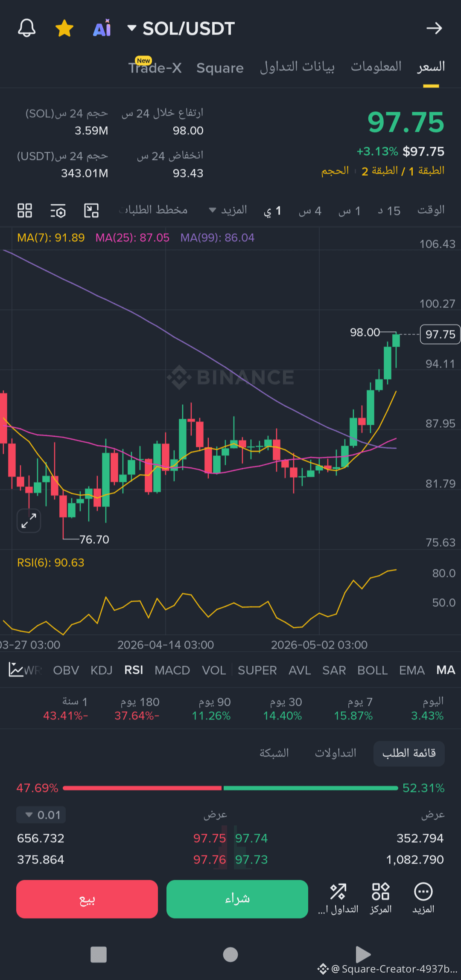Tap the MA(7): 91.89 legend
This screenshot has width=461, height=980.
coord(51,238)
